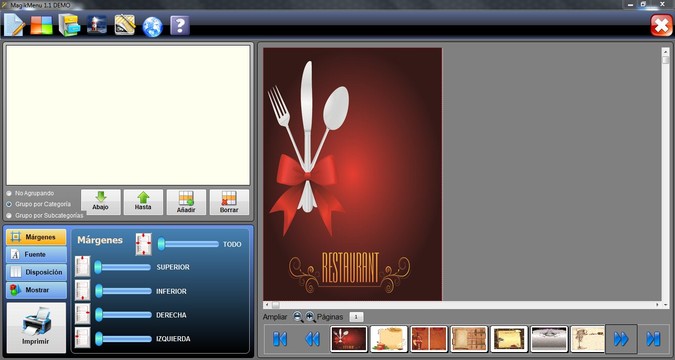Click the bottom margin page icon beside INFERIOR
Image resolution: width=675 pixels, height=360 pixels.
pyautogui.click(x=82, y=290)
